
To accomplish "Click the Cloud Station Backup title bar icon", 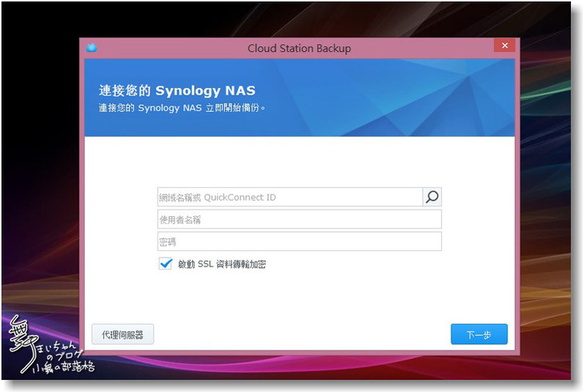I will point(91,48).
